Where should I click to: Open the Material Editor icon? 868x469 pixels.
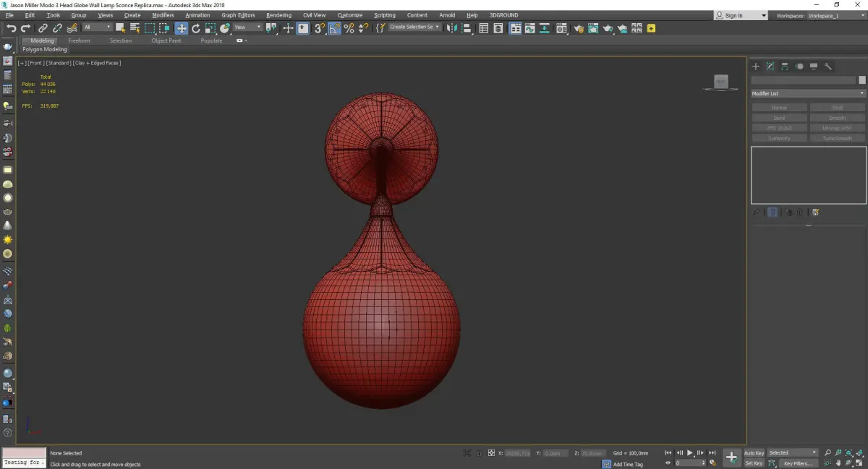pos(561,28)
